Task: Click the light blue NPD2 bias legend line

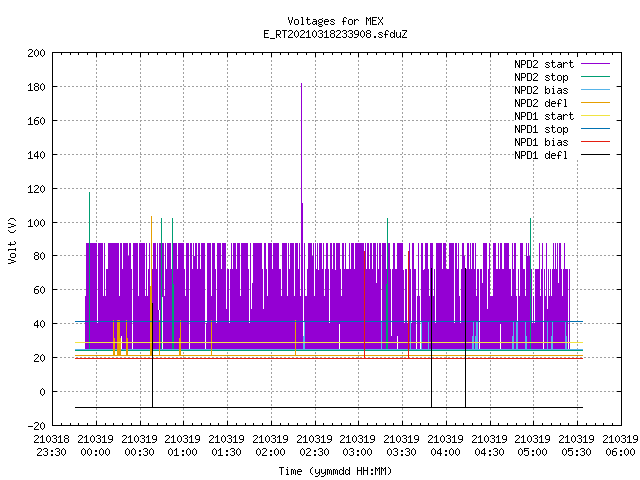Action: pos(595,90)
